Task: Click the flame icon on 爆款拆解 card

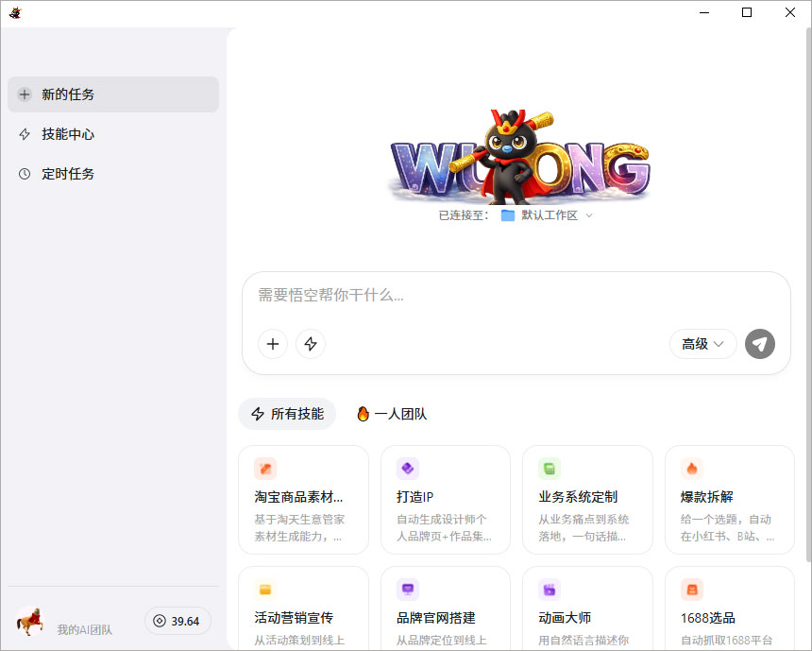Action: tap(692, 469)
